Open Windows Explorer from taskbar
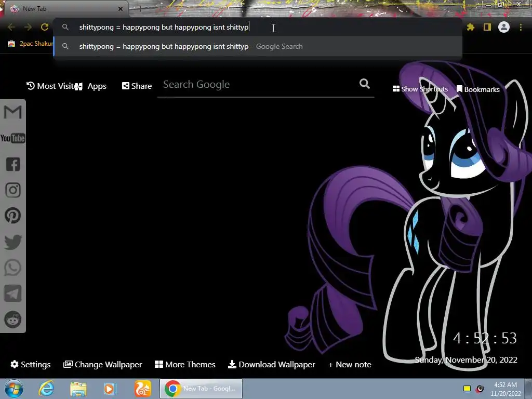The height and width of the screenshot is (399, 532). (78, 389)
